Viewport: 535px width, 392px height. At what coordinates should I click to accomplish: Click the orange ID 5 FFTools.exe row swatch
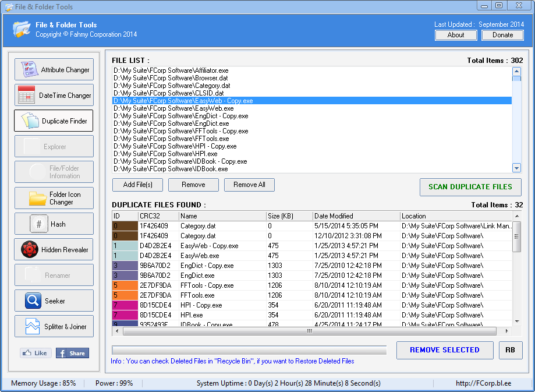(x=125, y=295)
